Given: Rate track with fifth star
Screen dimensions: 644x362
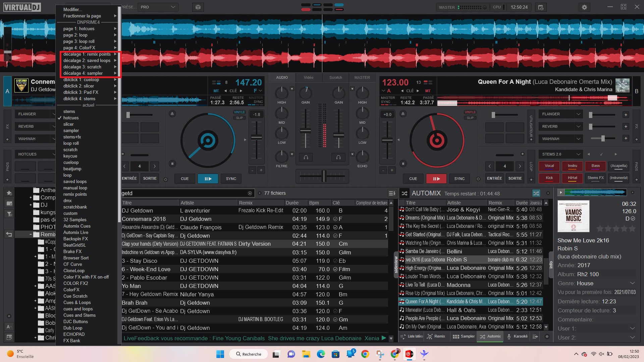Looking at the screenshot, I should tap(632, 229).
